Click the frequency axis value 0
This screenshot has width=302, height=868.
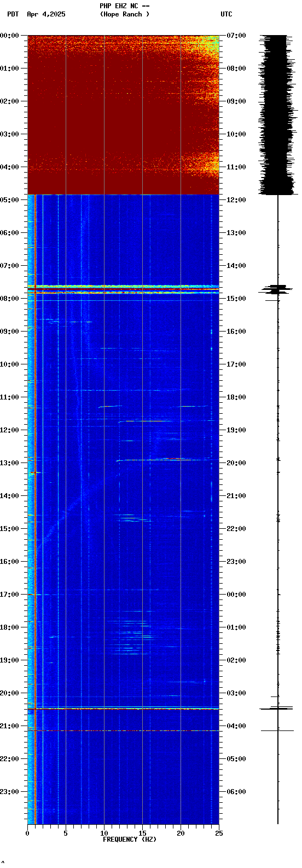pyautogui.click(x=27, y=833)
